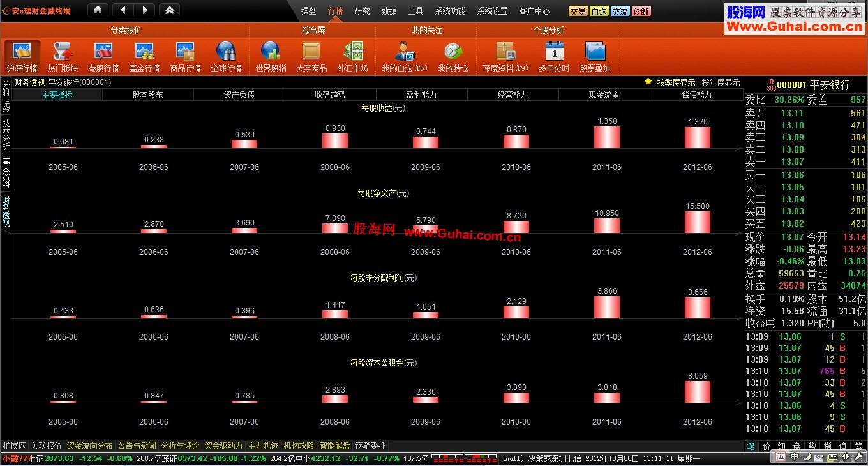Open 我的自选(F6) watchlist icon

pyautogui.click(x=405, y=57)
